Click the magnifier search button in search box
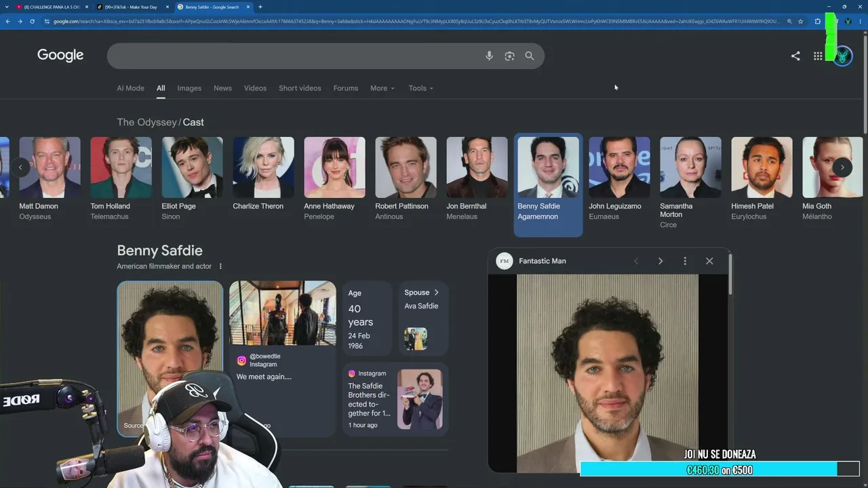Screen dimensions: 868x488 click(530, 56)
